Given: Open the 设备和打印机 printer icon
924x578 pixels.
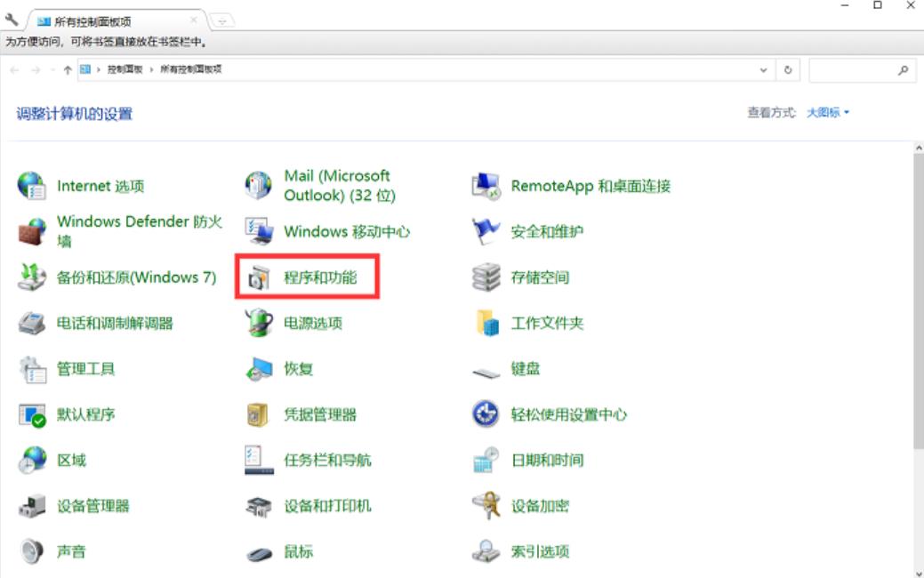Looking at the screenshot, I should [258, 506].
